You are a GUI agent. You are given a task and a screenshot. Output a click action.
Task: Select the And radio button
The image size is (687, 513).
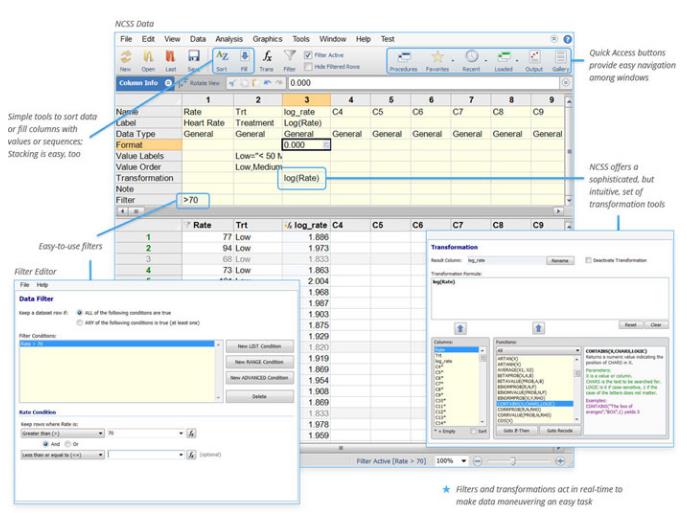click(x=46, y=444)
